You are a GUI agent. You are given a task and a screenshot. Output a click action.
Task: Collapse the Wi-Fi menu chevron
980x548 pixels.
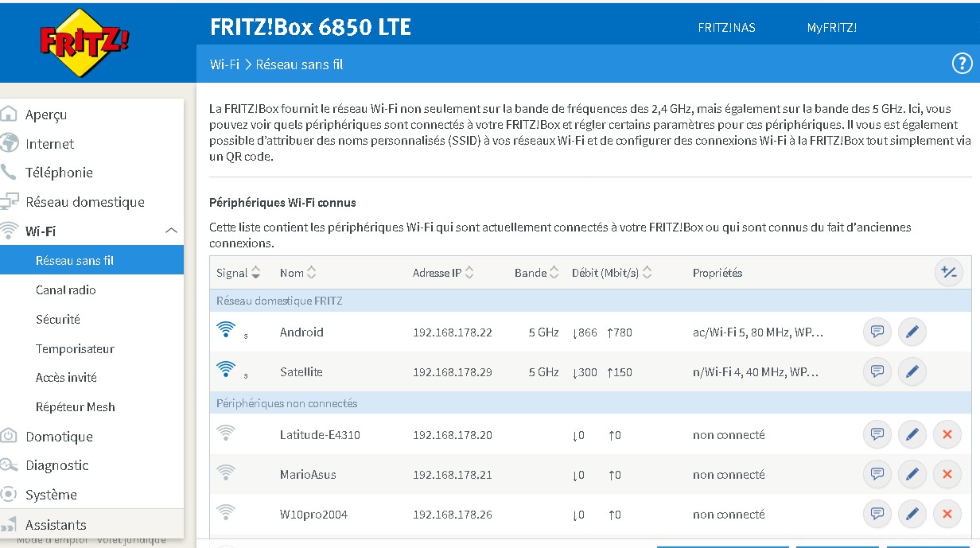(x=171, y=231)
